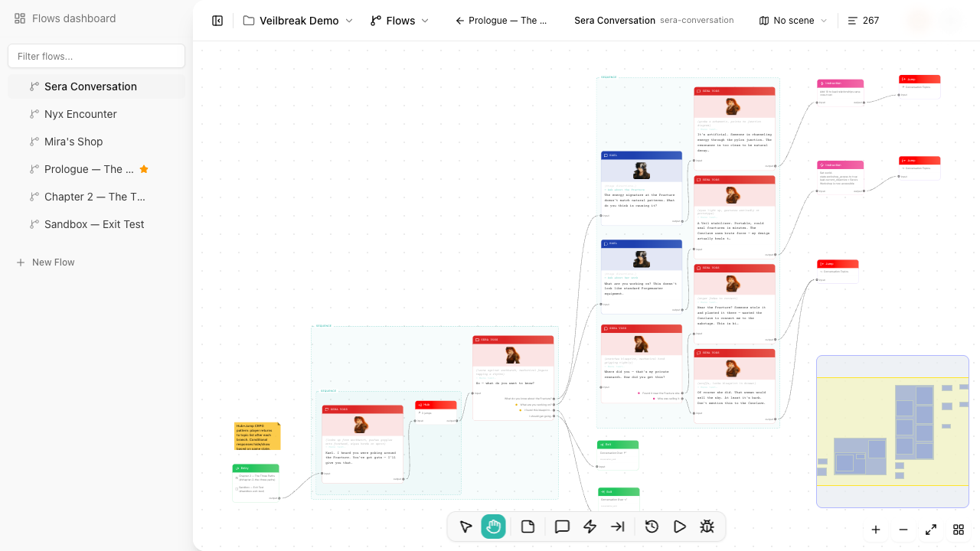Zoom out with minus button

[903, 530]
